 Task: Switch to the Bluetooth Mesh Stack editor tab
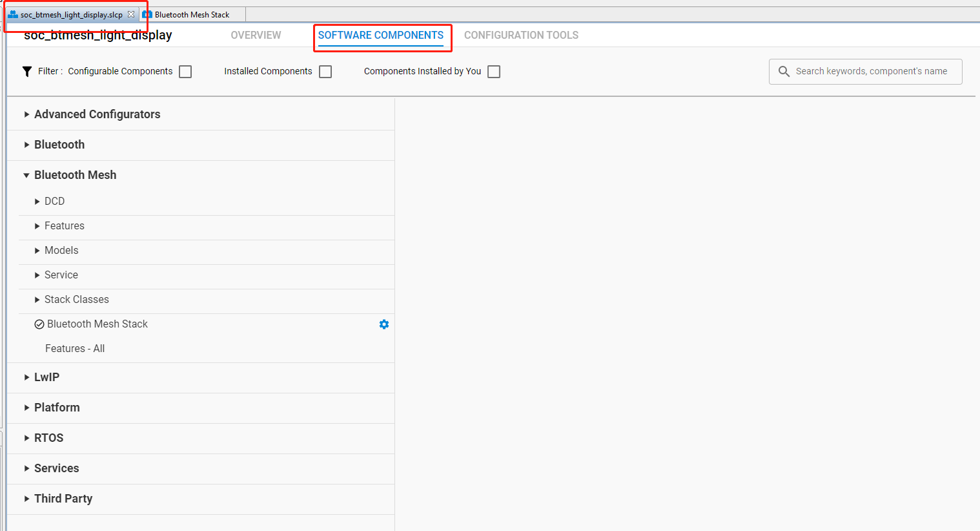(192, 14)
